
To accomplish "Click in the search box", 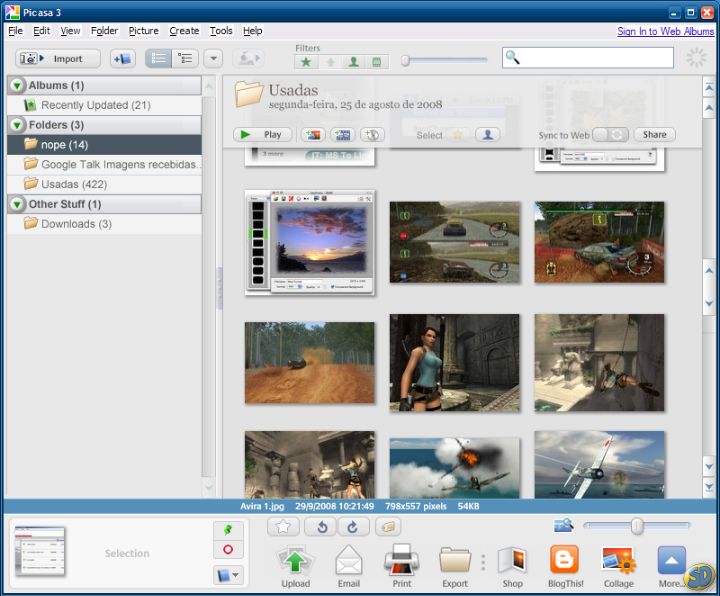I will click(588, 58).
